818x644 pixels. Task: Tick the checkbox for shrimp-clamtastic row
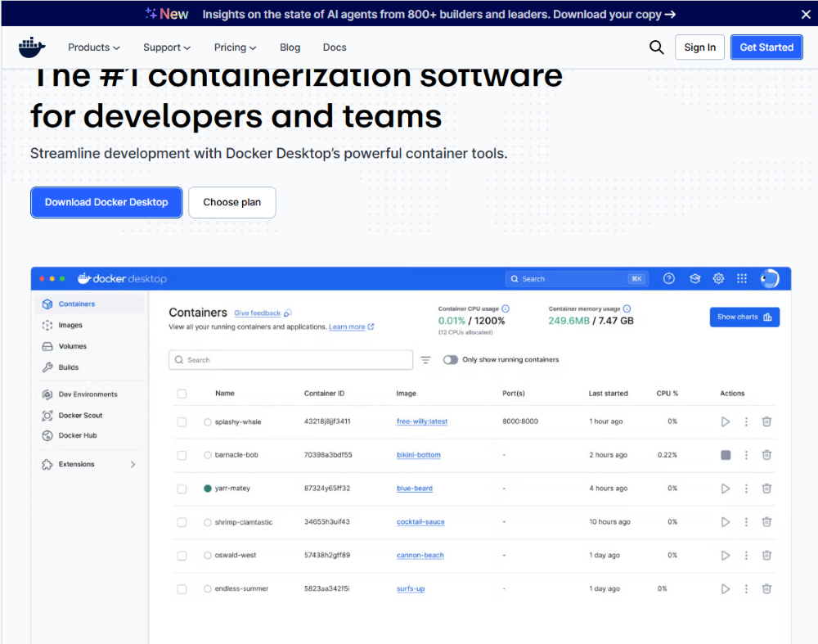[x=182, y=522]
